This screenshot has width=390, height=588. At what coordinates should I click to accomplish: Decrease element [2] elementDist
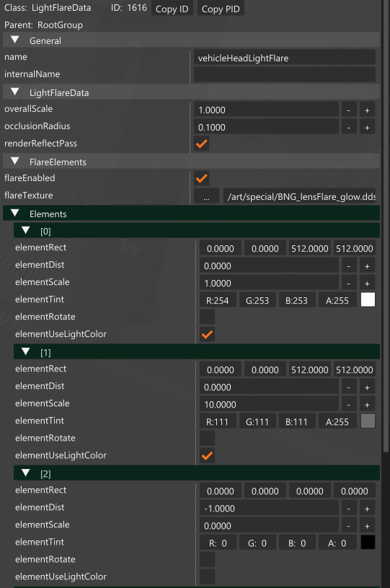349,508
